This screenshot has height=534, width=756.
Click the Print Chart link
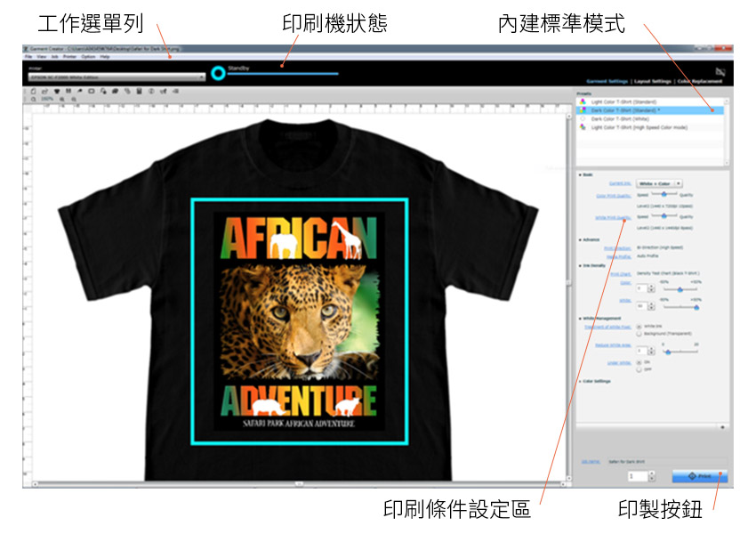[x=616, y=273]
